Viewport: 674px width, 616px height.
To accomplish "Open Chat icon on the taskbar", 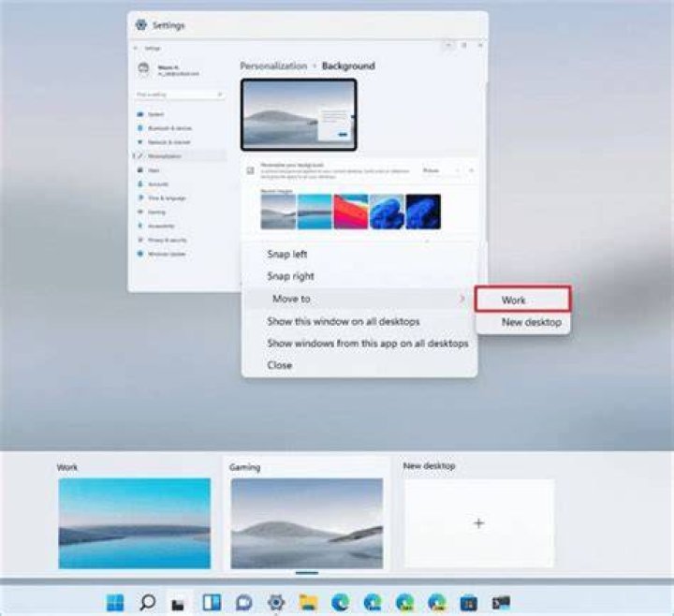I will 243,602.
